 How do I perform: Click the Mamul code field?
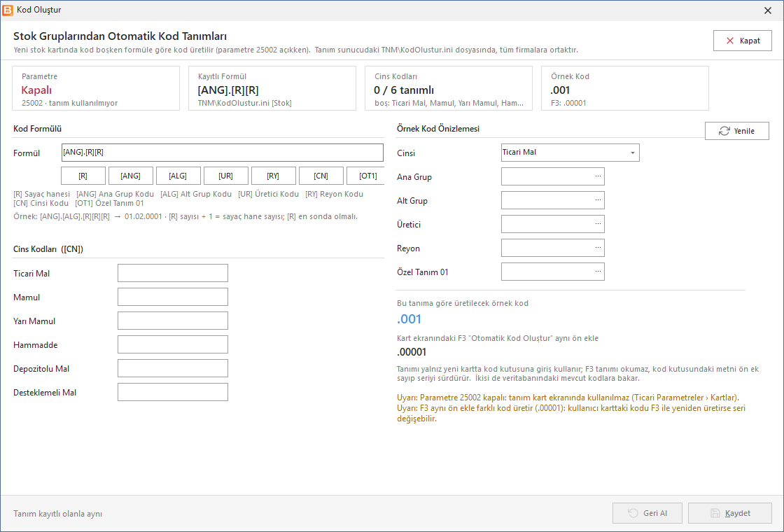click(173, 297)
